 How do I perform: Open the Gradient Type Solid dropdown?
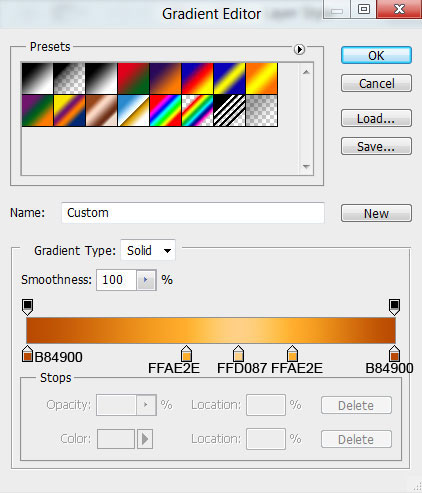click(148, 250)
